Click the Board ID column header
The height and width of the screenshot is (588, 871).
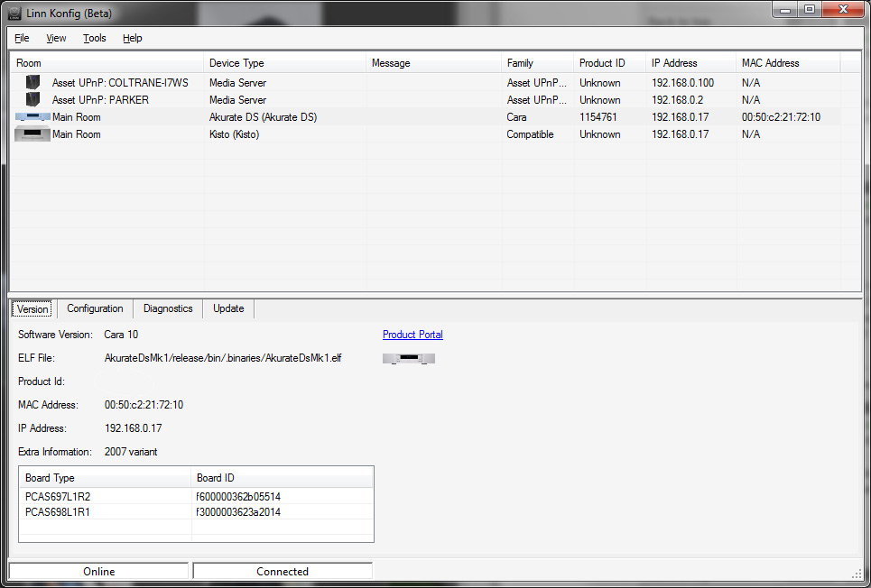click(283, 478)
